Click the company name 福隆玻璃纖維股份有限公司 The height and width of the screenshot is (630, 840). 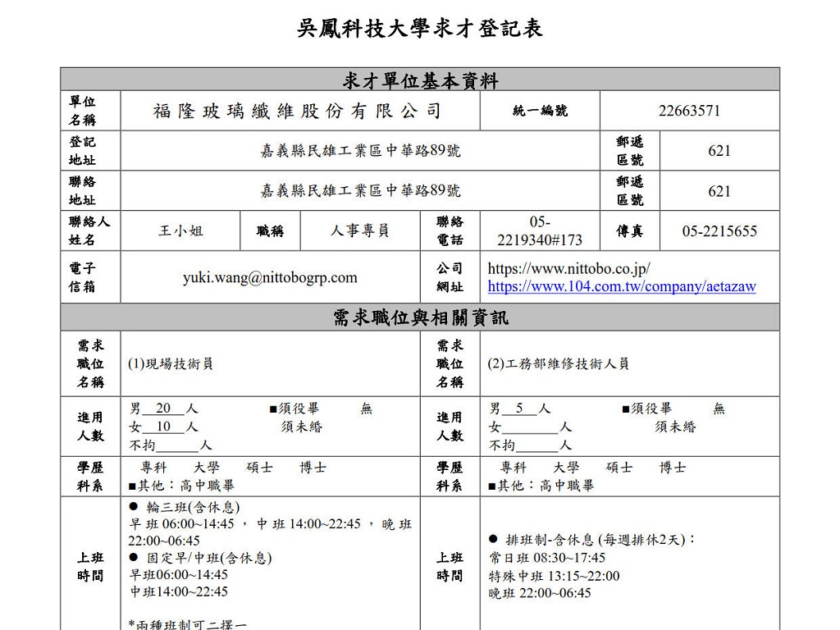pos(297,111)
